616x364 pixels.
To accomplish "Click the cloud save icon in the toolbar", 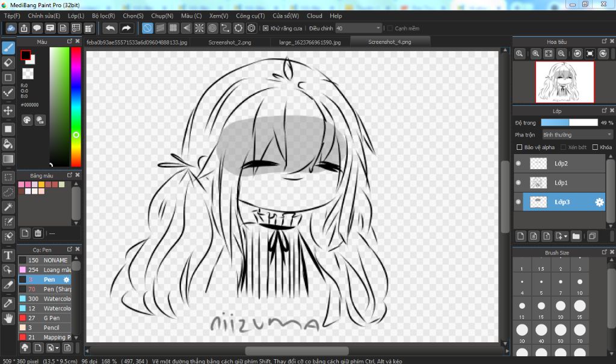I will pyautogui.click(x=11, y=28).
